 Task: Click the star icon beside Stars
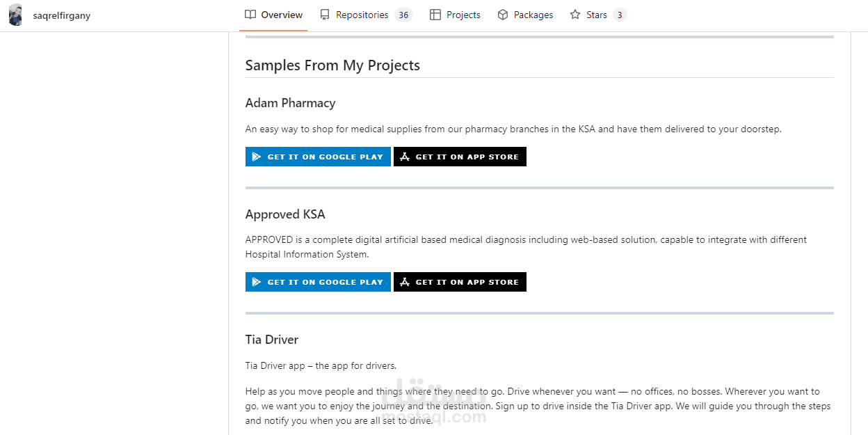575,15
